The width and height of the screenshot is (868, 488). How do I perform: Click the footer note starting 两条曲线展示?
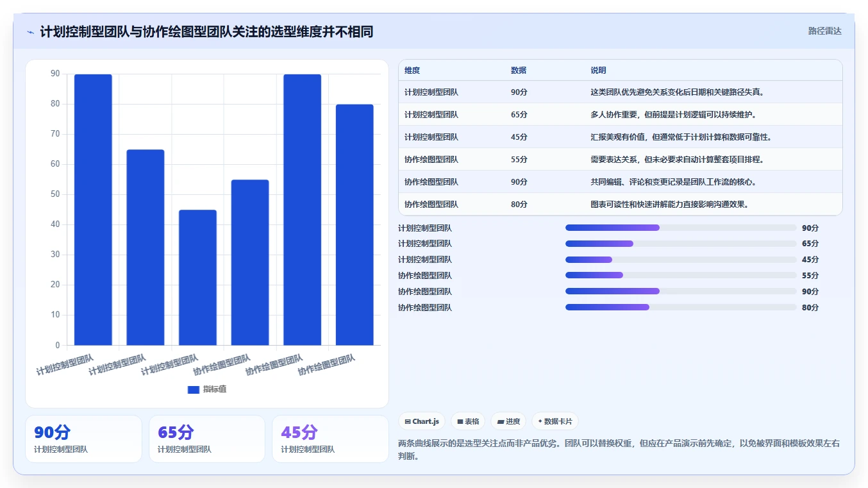coord(619,450)
